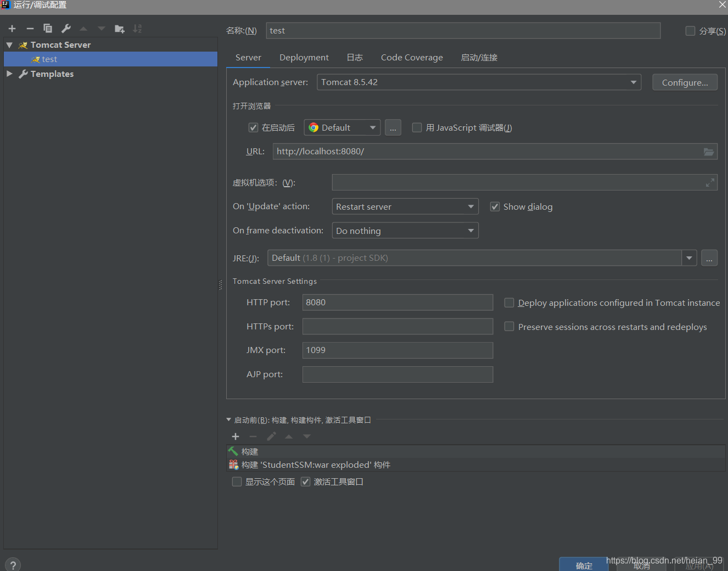Image resolution: width=728 pixels, height=571 pixels.
Task: Switch to the Code Coverage tab
Action: click(412, 58)
